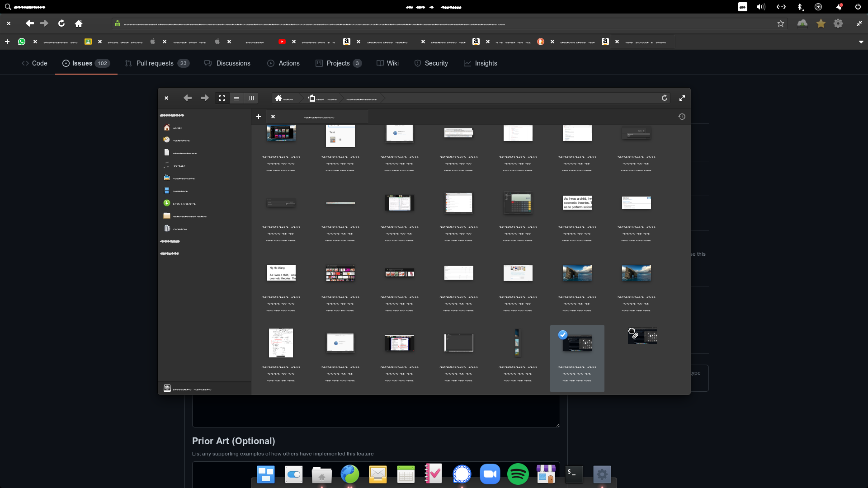Switch file picker to column view

(x=250, y=98)
